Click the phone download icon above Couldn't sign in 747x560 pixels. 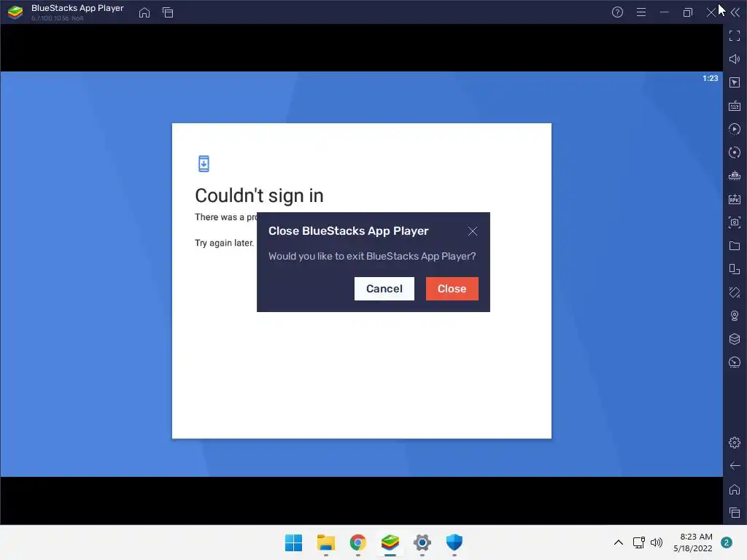204,163
